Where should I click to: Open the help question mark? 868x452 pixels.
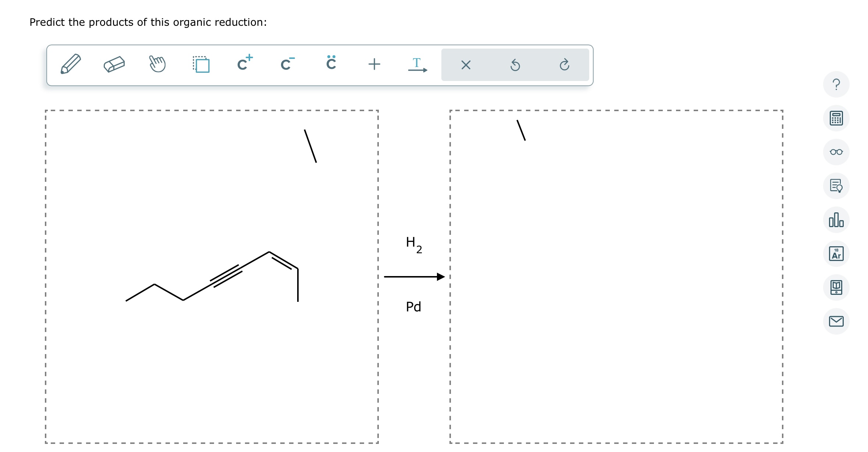coord(836,84)
